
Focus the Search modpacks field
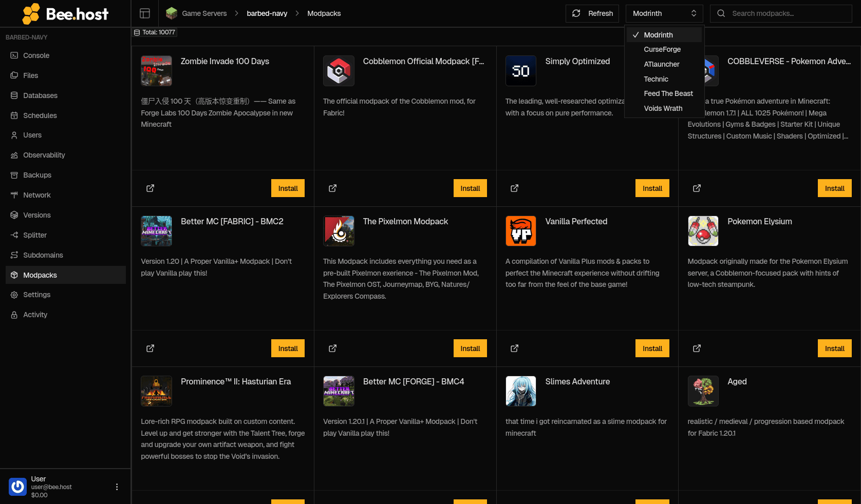pos(781,13)
